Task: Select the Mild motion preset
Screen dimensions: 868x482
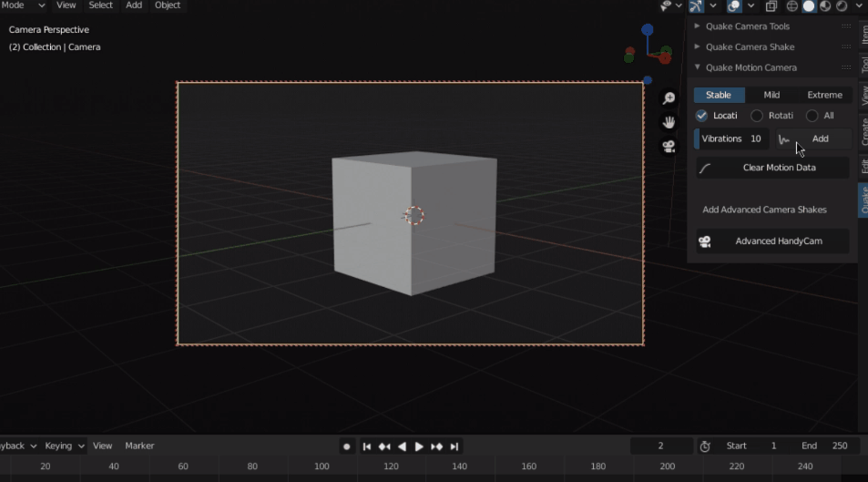Action: 771,95
